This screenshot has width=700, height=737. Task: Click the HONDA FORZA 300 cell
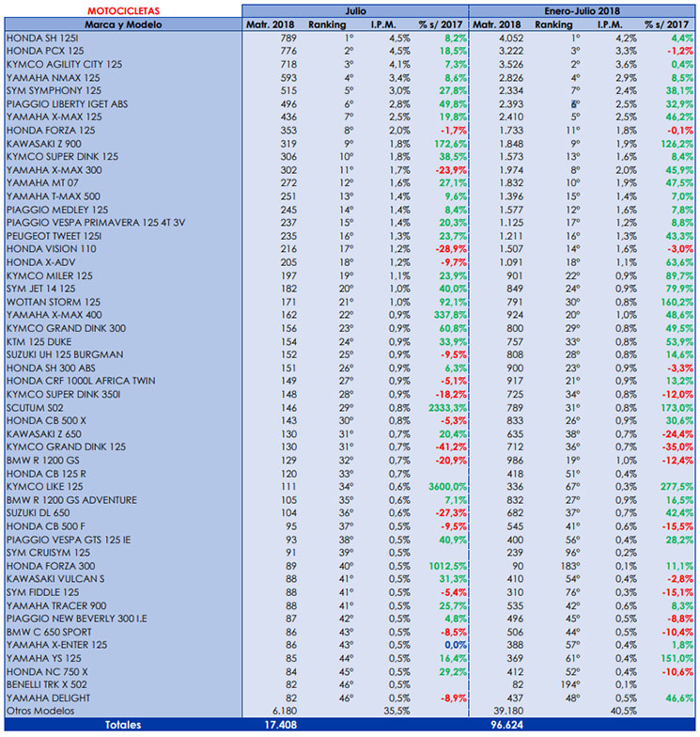[51, 566]
